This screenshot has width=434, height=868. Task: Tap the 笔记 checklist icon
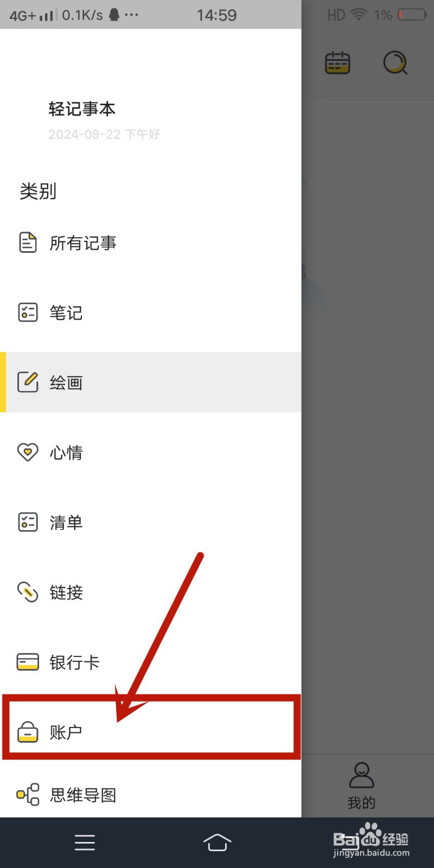[28, 312]
